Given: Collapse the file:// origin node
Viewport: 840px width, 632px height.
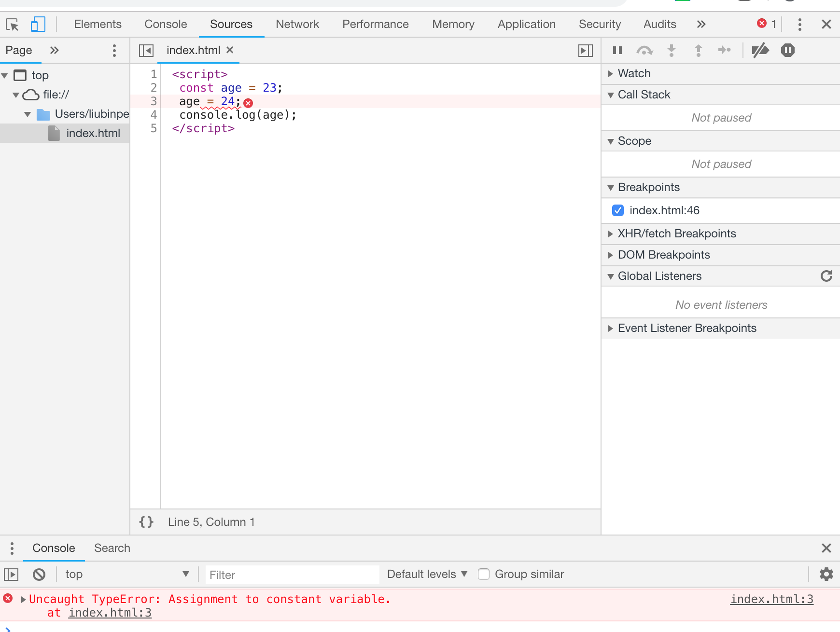Looking at the screenshot, I should tap(16, 95).
